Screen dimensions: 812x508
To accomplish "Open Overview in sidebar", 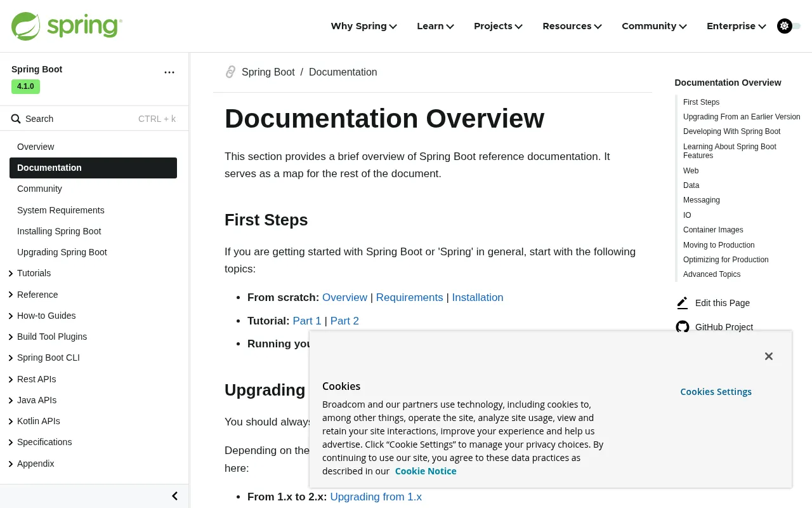I will coord(36,147).
